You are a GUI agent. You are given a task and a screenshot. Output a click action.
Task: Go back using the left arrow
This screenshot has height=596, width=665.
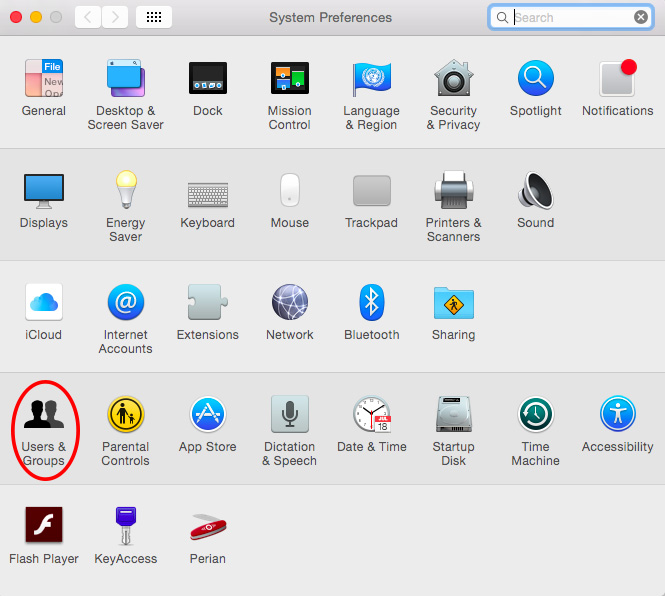coord(88,17)
